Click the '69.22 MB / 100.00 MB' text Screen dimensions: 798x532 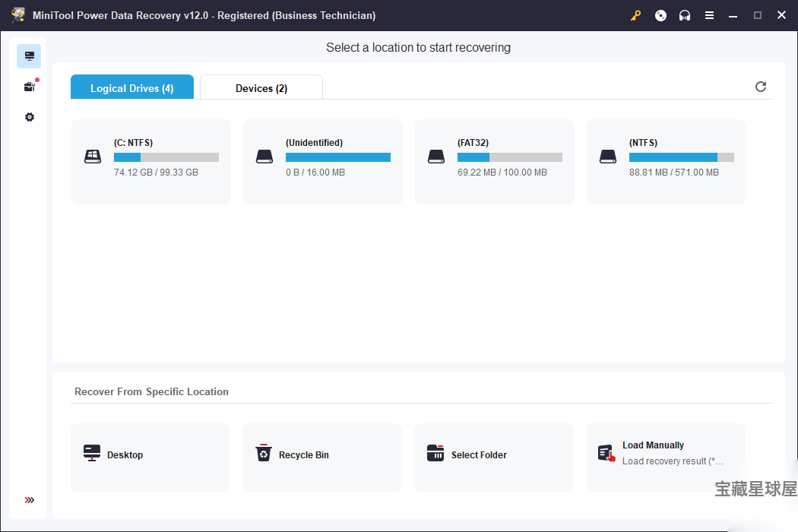[502, 172]
